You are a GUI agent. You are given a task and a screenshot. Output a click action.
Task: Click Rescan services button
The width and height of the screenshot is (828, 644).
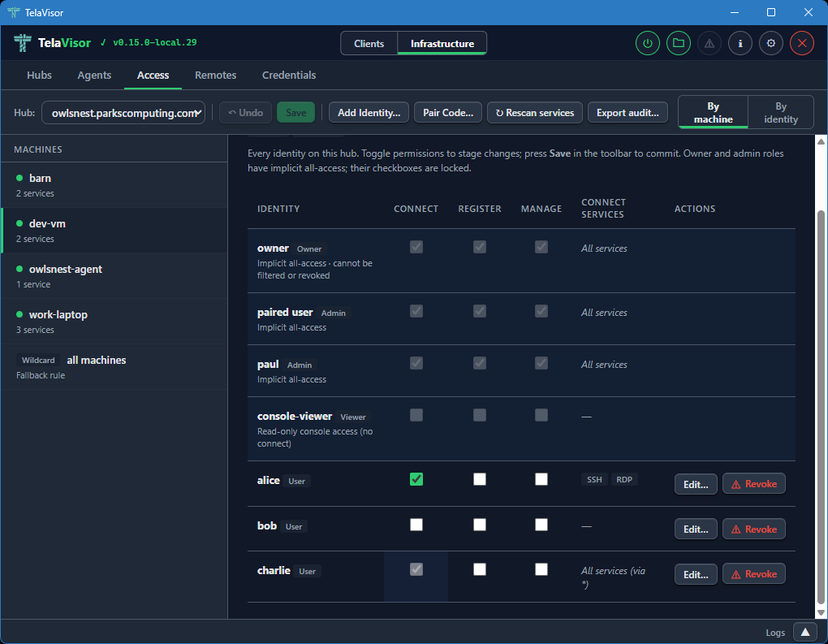pyautogui.click(x=534, y=113)
